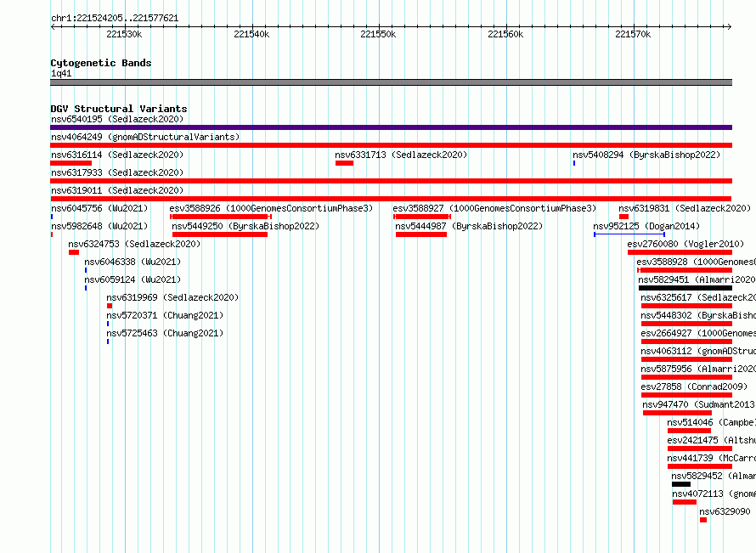Image resolution: width=756 pixels, height=553 pixels.
Task: Open nsv5408294 (ByrskaBishop2022) label
Action: [x=646, y=155]
